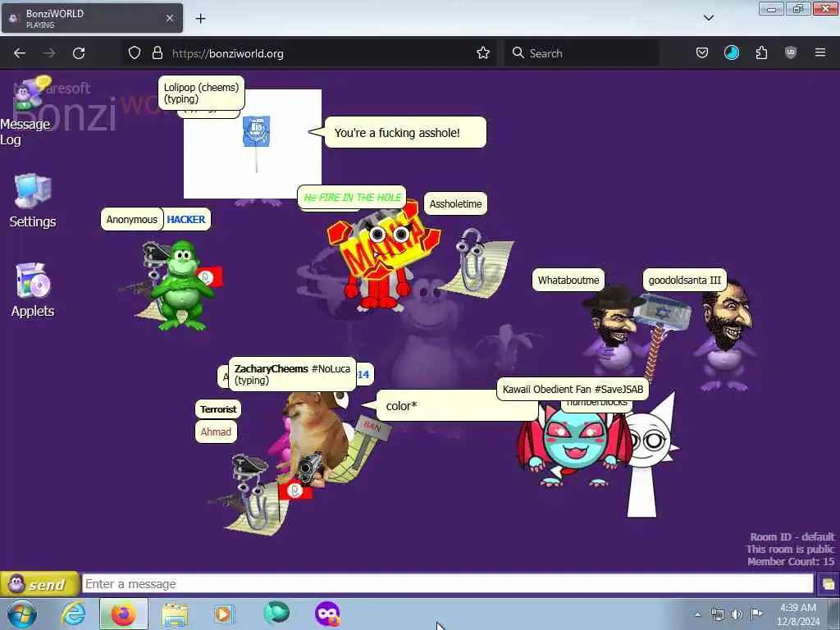Open the Applets desktop icon

[32, 290]
